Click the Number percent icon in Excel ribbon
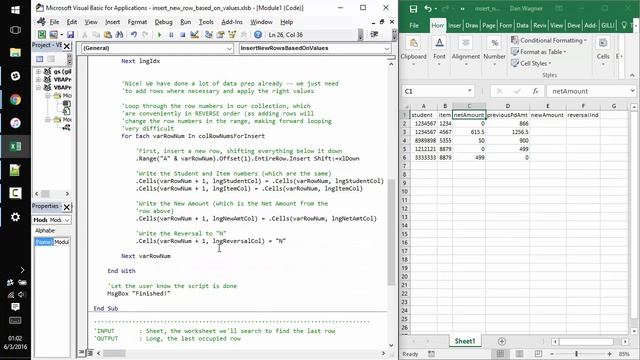The width and height of the screenshot is (640, 360). tap(494, 43)
